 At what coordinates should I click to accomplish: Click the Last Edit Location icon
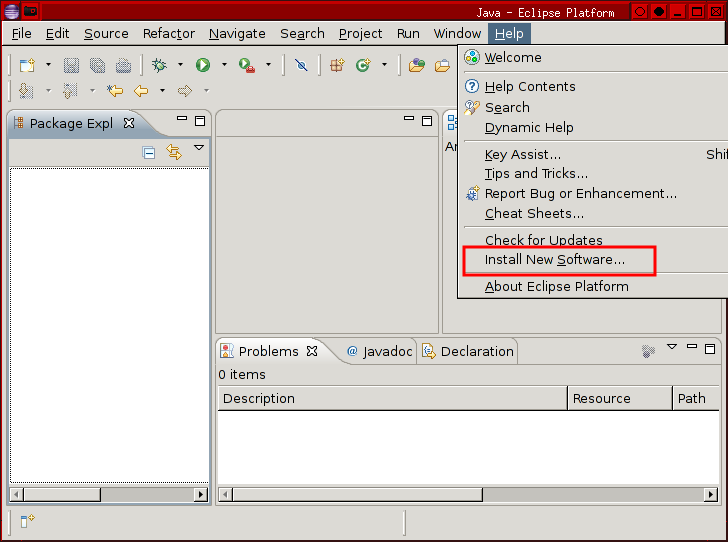[x=115, y=91]
